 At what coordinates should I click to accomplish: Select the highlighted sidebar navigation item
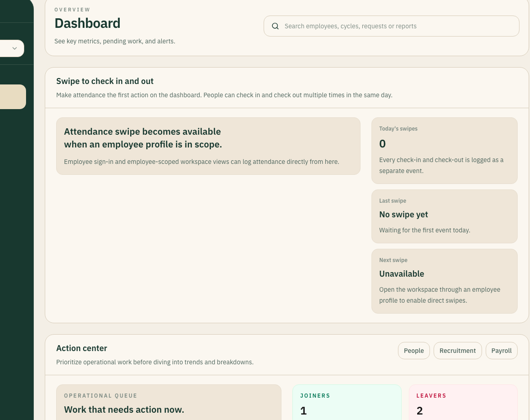11,96
